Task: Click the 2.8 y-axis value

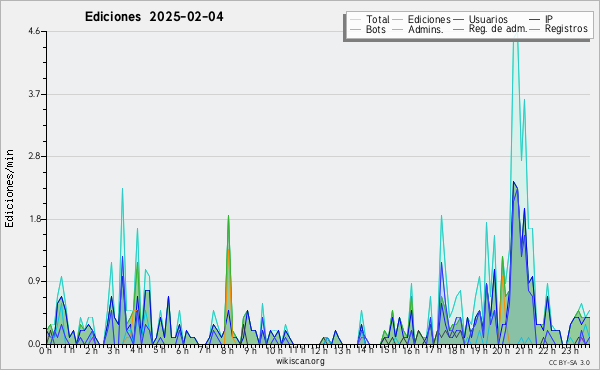Action: click(34, 156)
